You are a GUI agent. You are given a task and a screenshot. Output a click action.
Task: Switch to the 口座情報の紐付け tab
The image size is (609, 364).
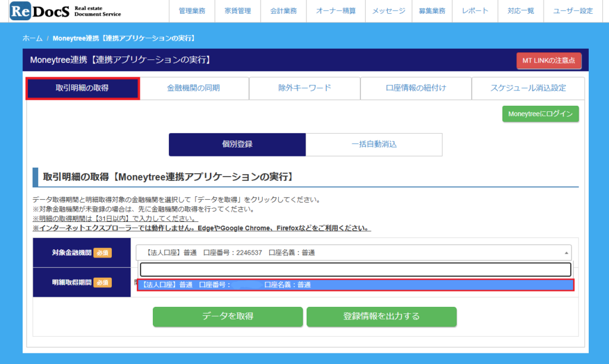coord(416,88)
